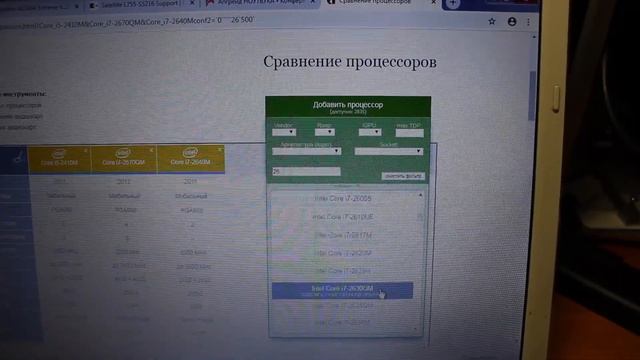
Task: Click the Intel logo above Core i7-2640M
Action: tap(190, 153)
